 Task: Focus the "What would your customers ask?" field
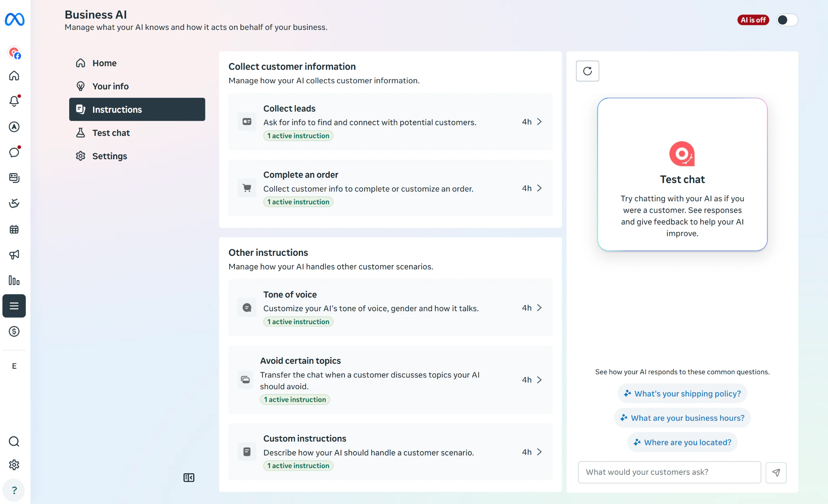(670, 472)
